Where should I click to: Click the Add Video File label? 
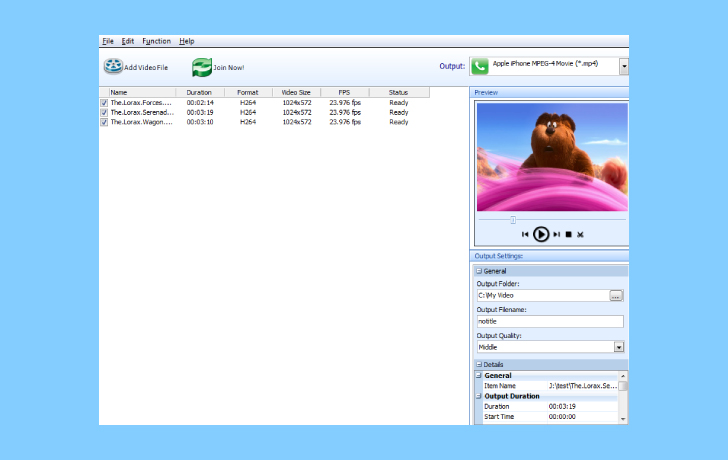pos(146,68)
